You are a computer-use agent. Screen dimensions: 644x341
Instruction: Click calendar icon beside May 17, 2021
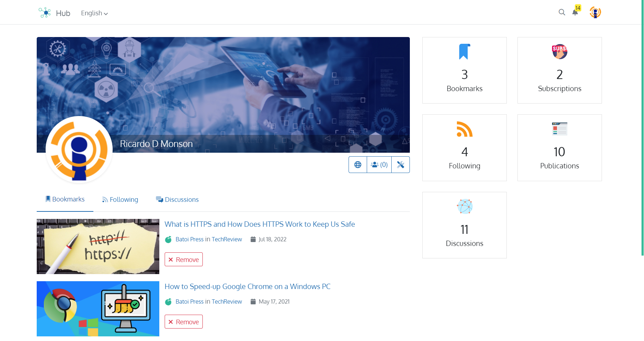click(x=253, y=301)
